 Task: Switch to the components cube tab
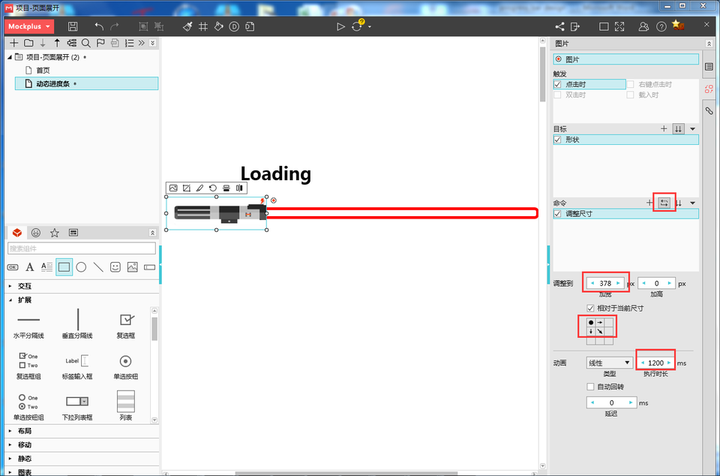pos(17,233)
